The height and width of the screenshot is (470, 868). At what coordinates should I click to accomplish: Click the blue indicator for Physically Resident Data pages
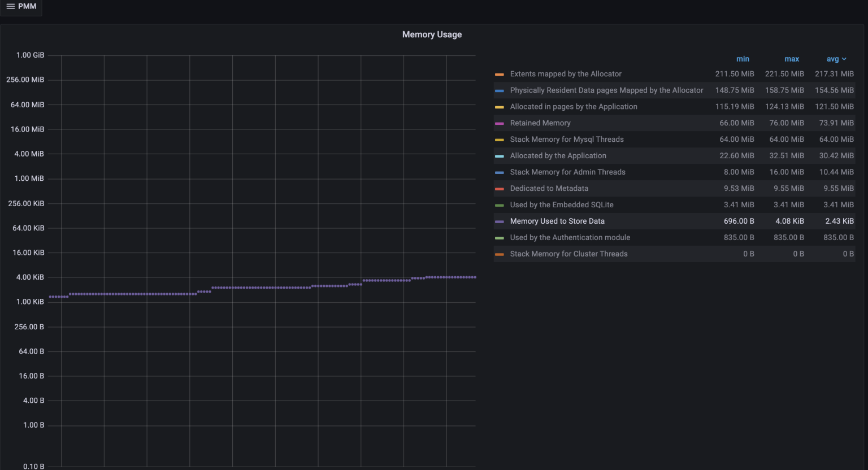500,90
